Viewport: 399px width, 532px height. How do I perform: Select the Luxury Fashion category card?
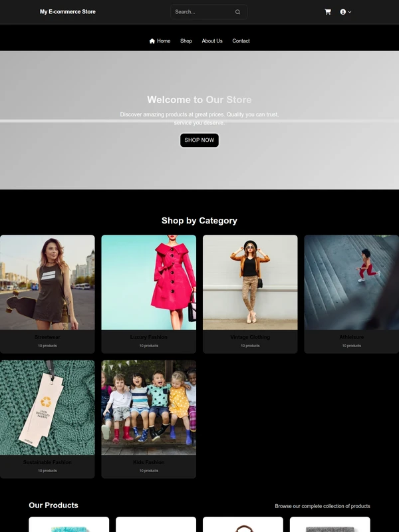click(x=148, y=294)
